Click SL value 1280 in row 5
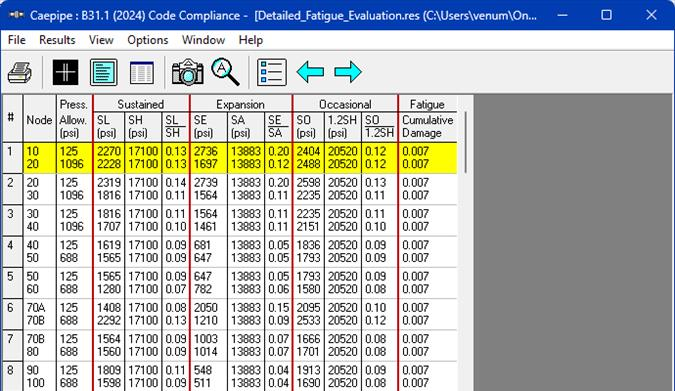This screenshot has height=391, width=675. click(x=109, y=289)
